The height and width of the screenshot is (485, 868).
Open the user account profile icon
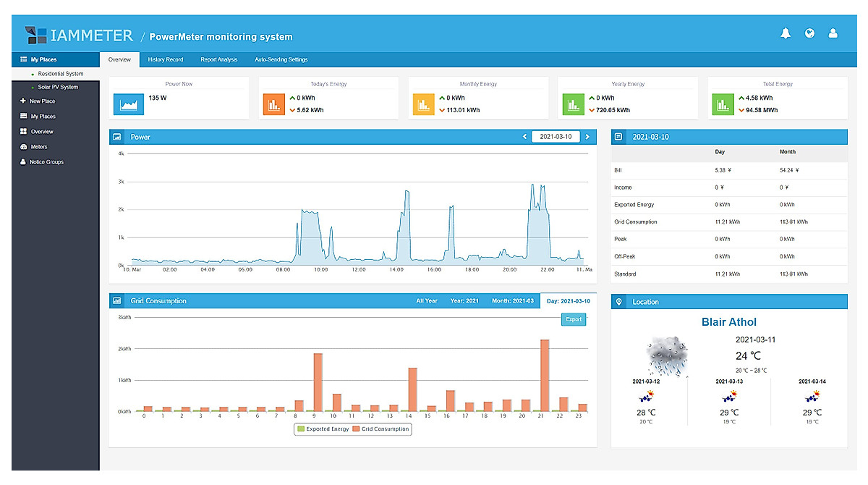(833, 33)
